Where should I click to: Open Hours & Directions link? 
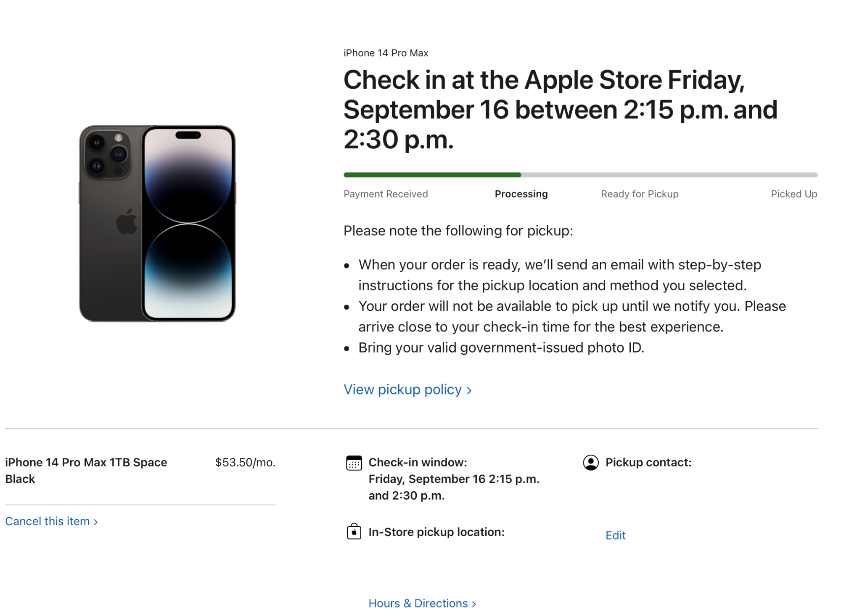tap(418, 603)
